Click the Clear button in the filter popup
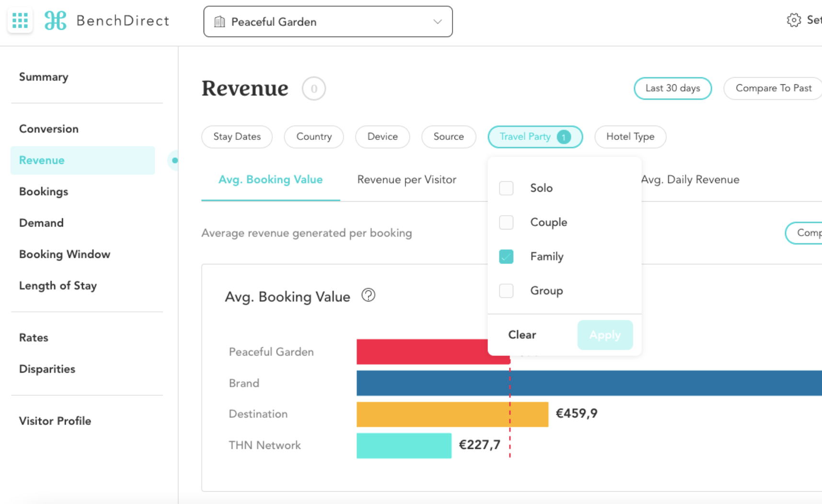This screenshot has width=822, height=504. (x=521, y=335)
